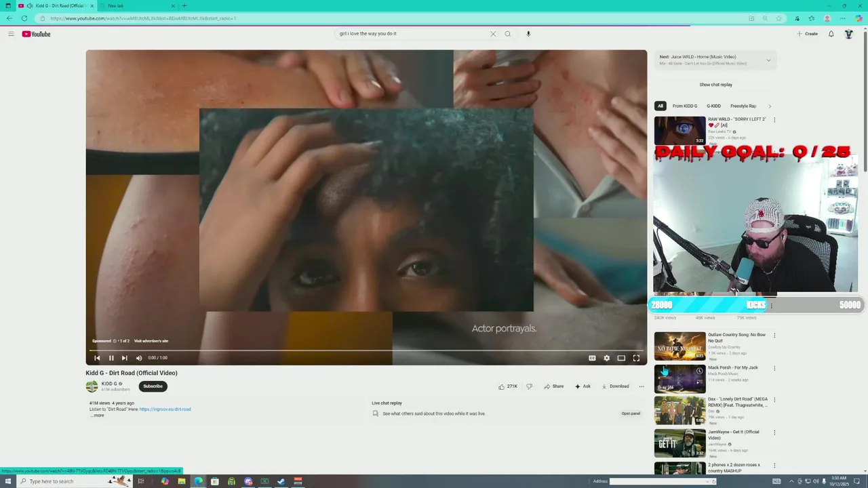Viewport: 868px width, 488px height.
Task: Enter full screen mode
Action: (x=636, y=358)
